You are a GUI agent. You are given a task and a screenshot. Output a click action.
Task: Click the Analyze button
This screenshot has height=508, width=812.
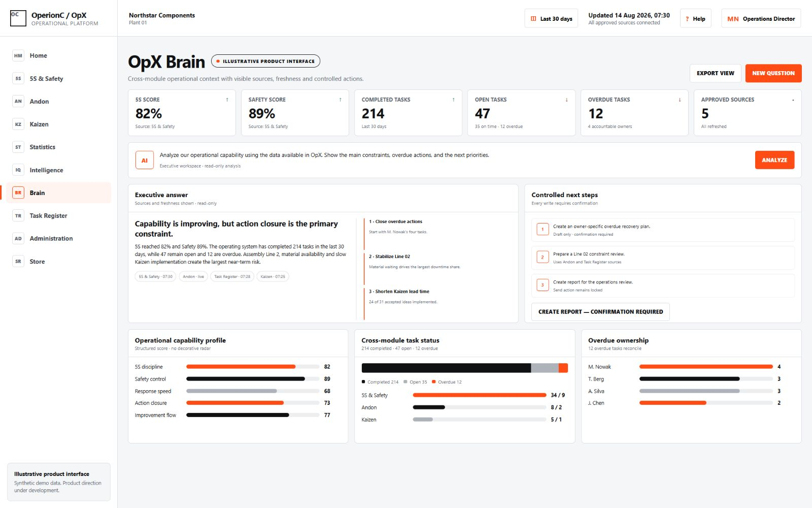pyautogui.click(x=774, y=161)
